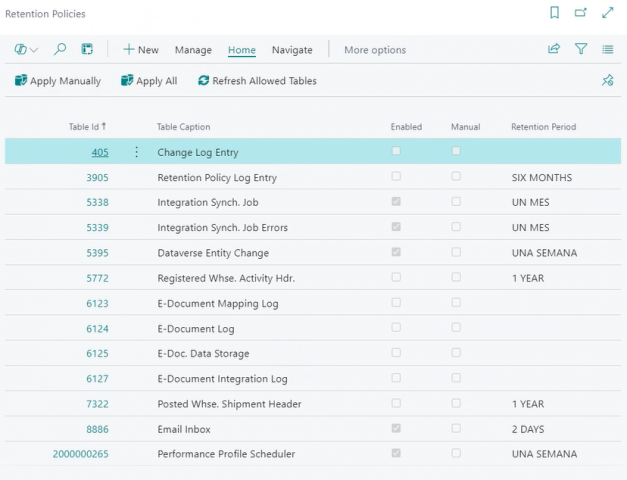Open row options for Change Log Entry

137,153
